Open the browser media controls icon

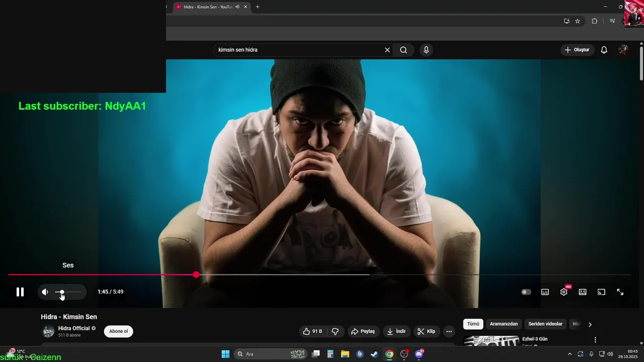coord(612,21)
